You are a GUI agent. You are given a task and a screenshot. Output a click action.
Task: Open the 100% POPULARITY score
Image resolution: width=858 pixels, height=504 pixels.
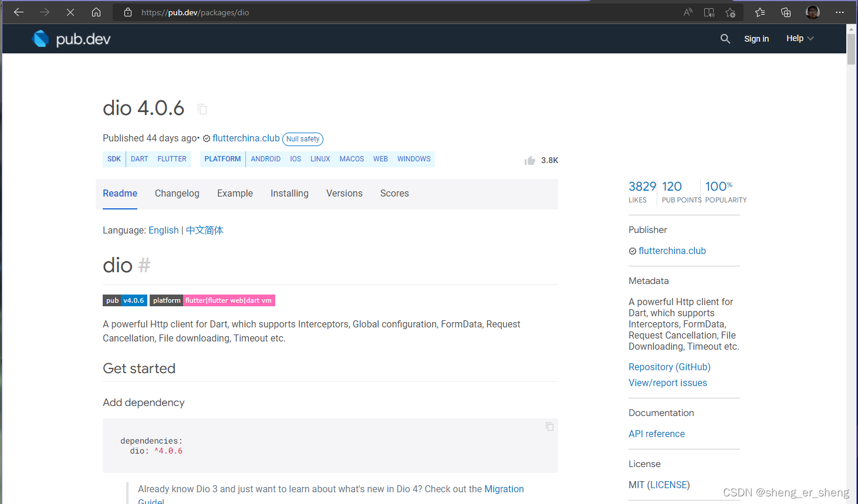coord(725,192)
